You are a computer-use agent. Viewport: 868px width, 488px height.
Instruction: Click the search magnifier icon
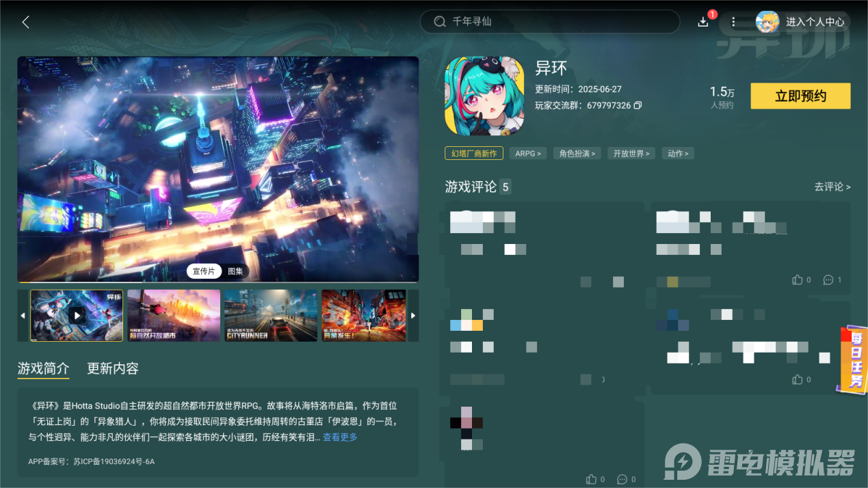tap(440, 21)
